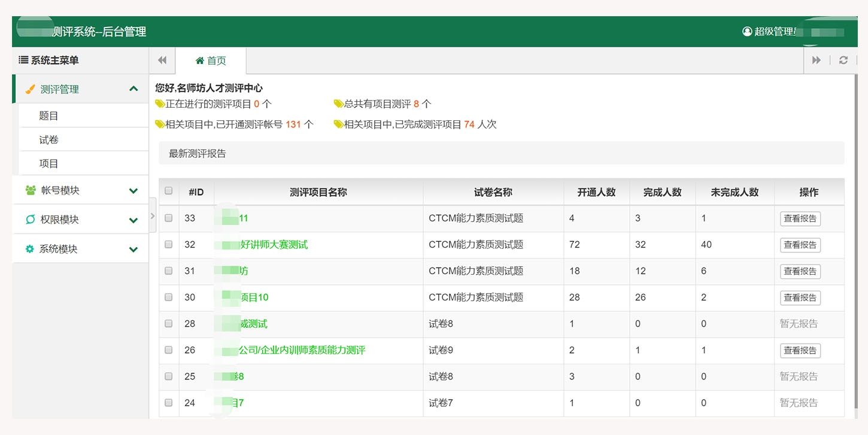Screen dimensions: 868x435
Task: Click the super administrator user icon
Action: 747,32
